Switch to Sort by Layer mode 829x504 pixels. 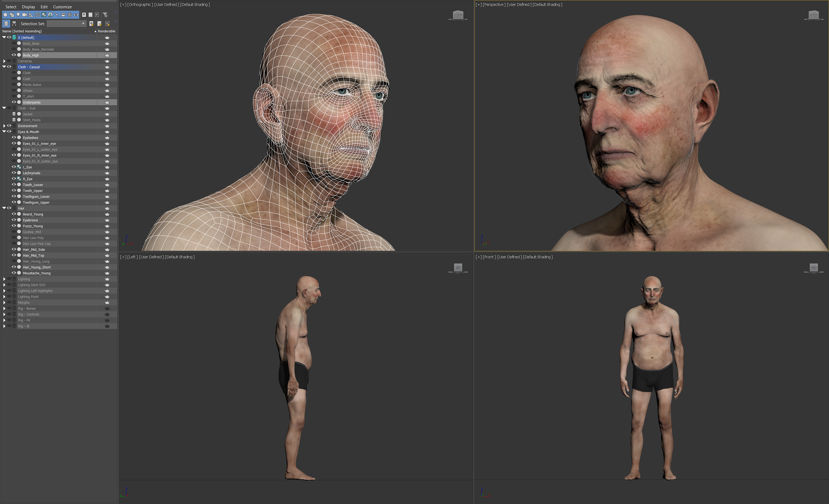pyautogui.click(x=6, y=23)
